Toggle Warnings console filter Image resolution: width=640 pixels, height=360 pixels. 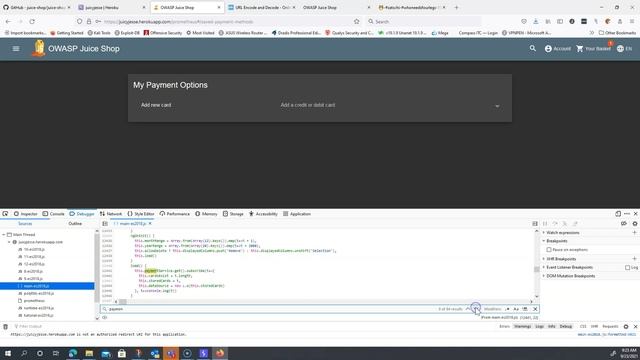coord(522,327)
